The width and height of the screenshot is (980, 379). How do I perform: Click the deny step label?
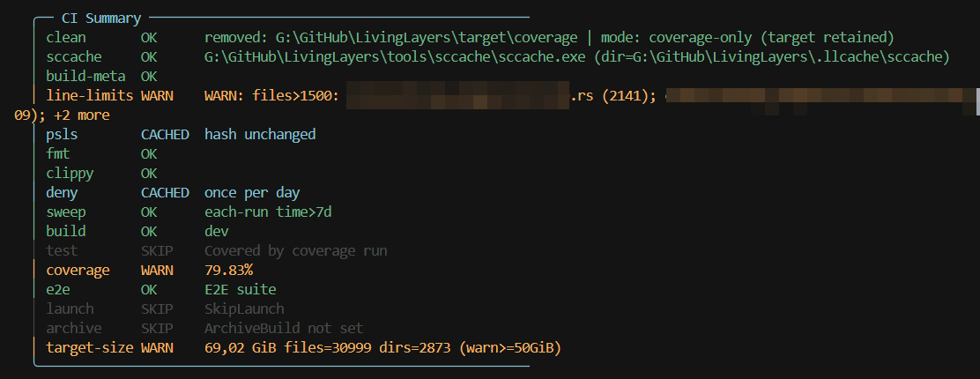(x=62, y=192)
